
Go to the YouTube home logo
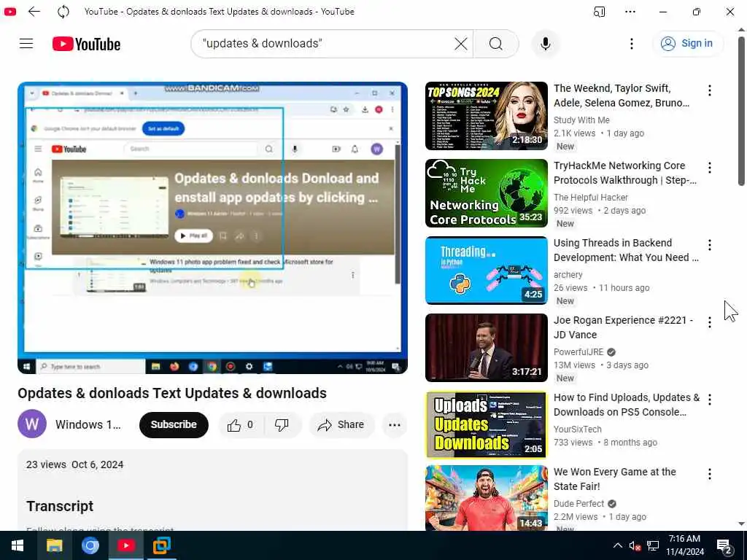pos(86,44)
